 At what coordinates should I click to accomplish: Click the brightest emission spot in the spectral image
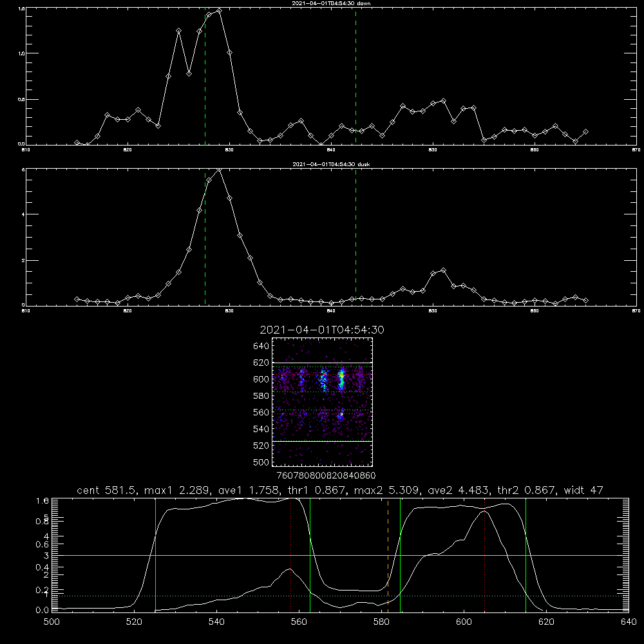pos(341,375)
